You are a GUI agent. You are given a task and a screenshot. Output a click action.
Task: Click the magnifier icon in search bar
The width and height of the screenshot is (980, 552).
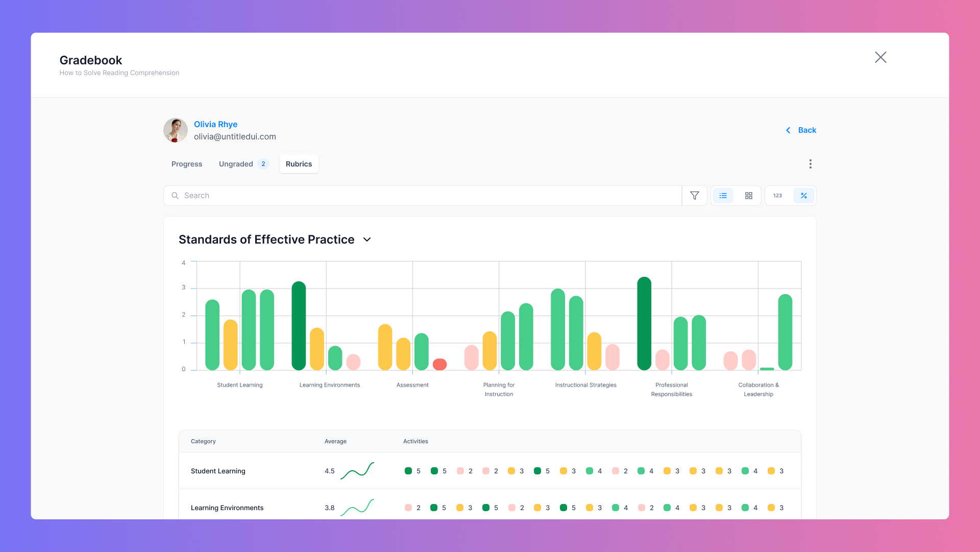(175, 196)
